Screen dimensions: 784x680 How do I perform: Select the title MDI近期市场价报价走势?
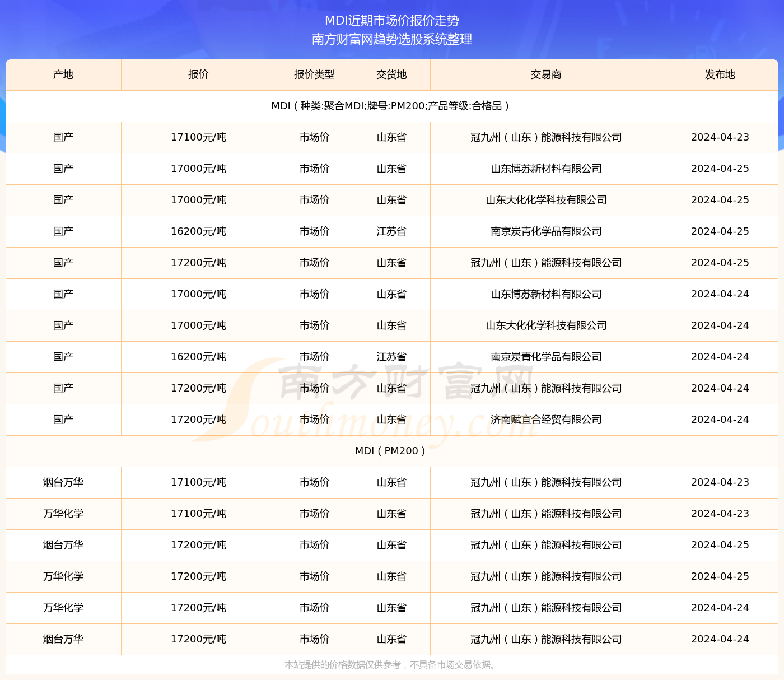coord(392,21)
